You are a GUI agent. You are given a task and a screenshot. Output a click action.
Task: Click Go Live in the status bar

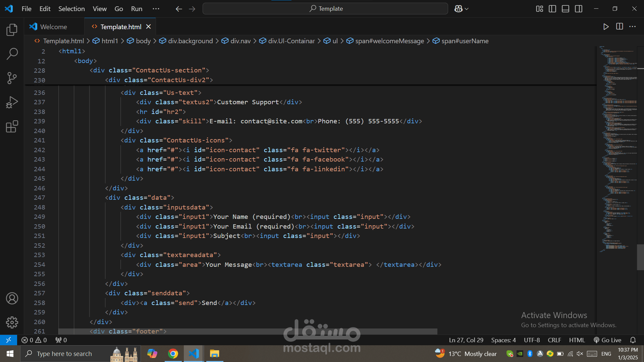(607, 340)
